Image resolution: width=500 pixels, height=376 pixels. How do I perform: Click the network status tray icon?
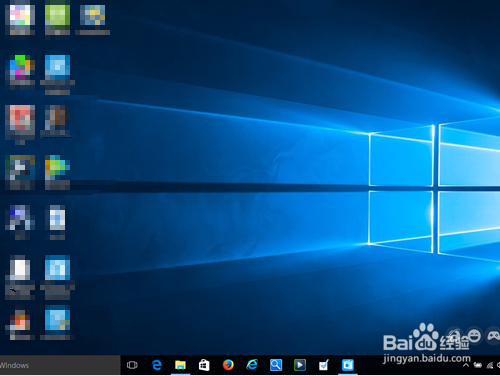click(x=490, y=366)
